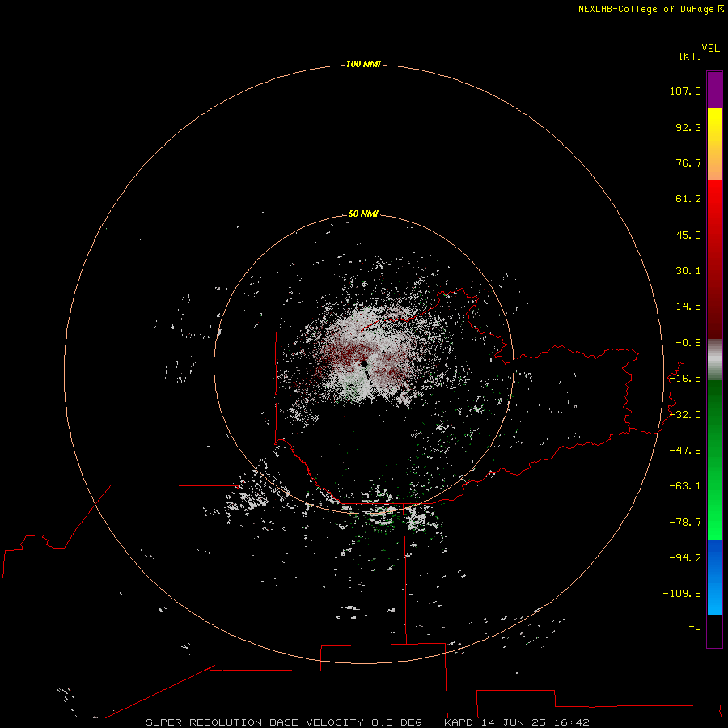Click the 92.3 scale value
Viewport: 728px width, 728px height.
coord(688,127)
